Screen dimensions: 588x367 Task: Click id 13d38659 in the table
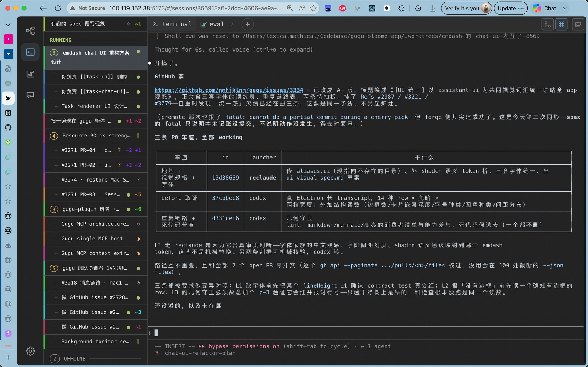[x=225, y=178]
